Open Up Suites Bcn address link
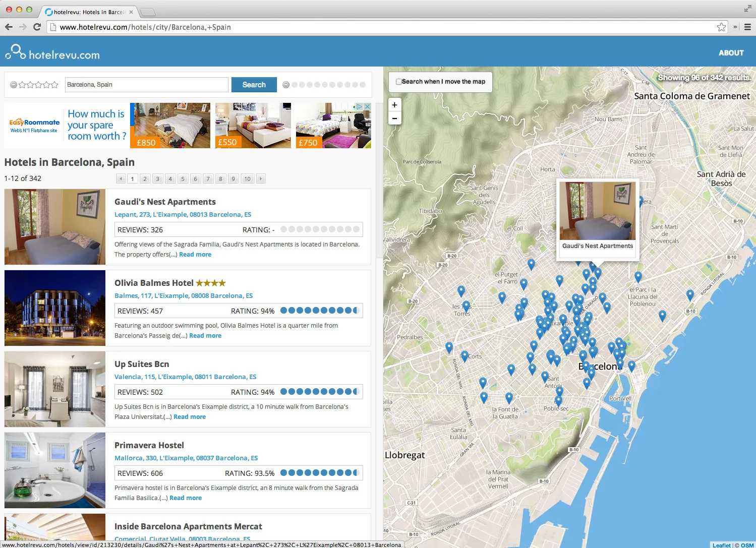The height and width of the screenshot is (548, 756). pos(185,377)
